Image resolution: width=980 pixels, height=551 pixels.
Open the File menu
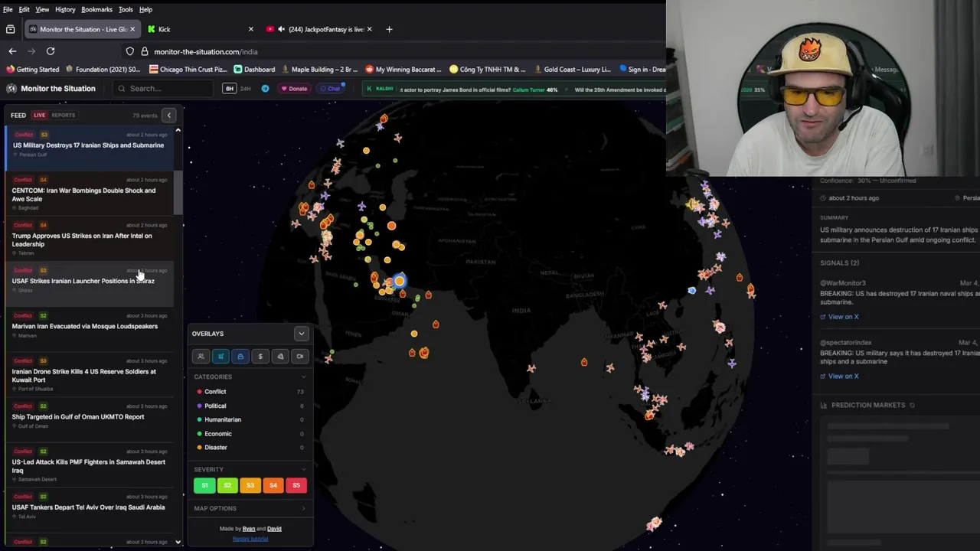tap(8, 9)
